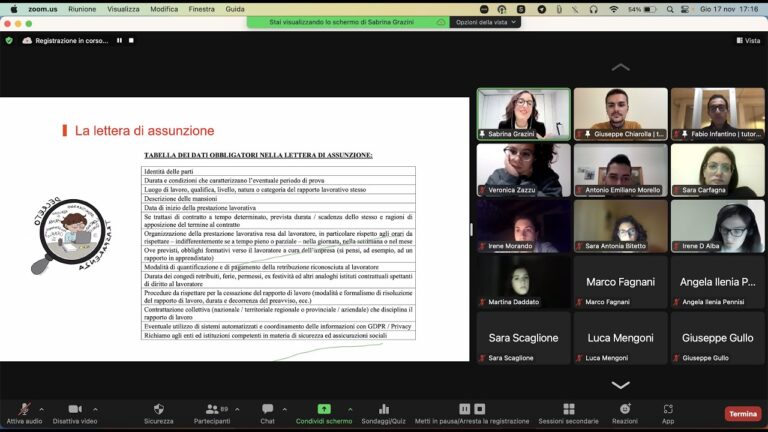This screenshot has height=432, width=768.
Task: Select Veronica Zazzu video tile
Action: 524,170
